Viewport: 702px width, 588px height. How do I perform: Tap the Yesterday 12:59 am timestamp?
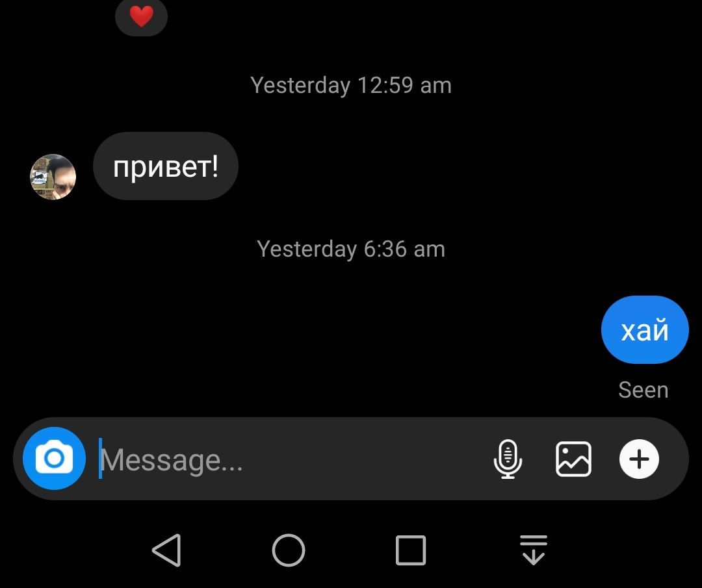tap(351, 85)
